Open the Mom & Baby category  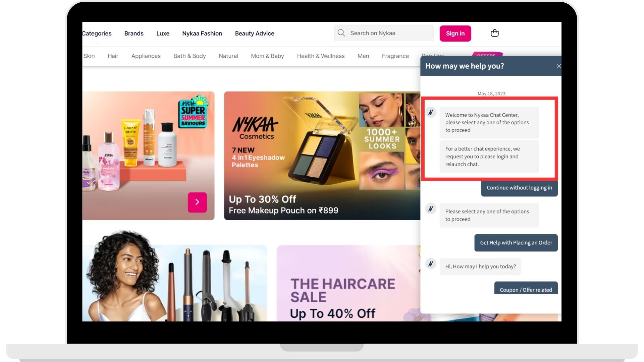[x=267, y=56]
